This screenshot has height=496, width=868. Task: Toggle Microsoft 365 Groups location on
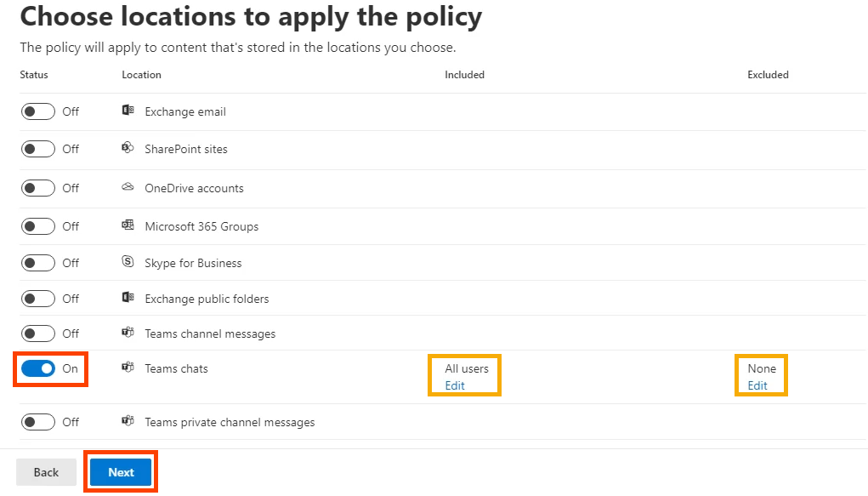[38, 226]
